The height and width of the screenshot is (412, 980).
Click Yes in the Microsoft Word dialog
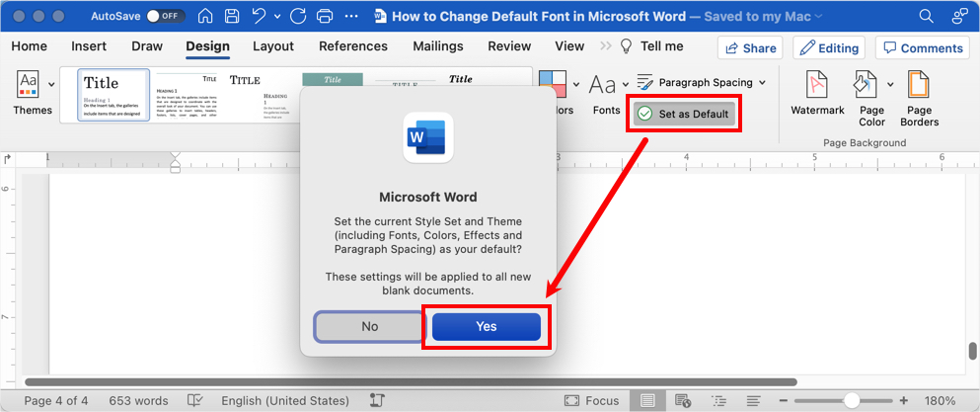coord(487,326)
